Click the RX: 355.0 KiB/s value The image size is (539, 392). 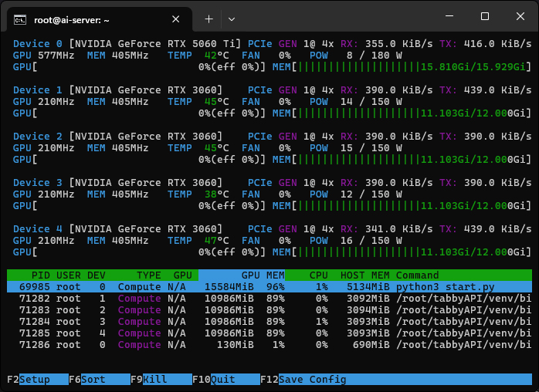point(387,44)
